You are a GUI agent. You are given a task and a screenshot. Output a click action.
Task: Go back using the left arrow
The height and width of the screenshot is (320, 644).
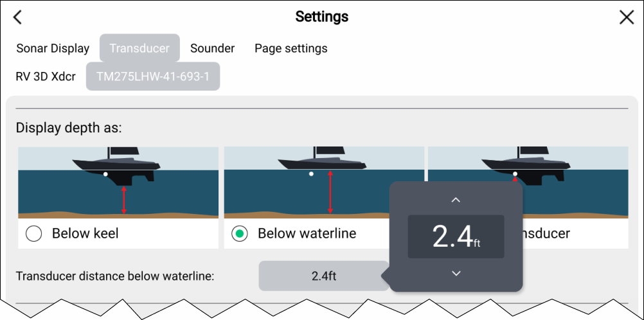pyautogui.click(x=17, y=17)
